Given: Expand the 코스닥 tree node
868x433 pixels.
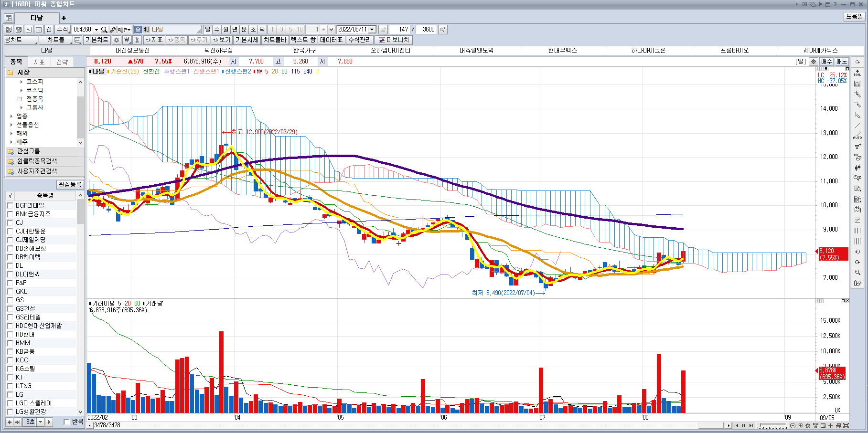Looking at the screenshot, I should [21, 90].
